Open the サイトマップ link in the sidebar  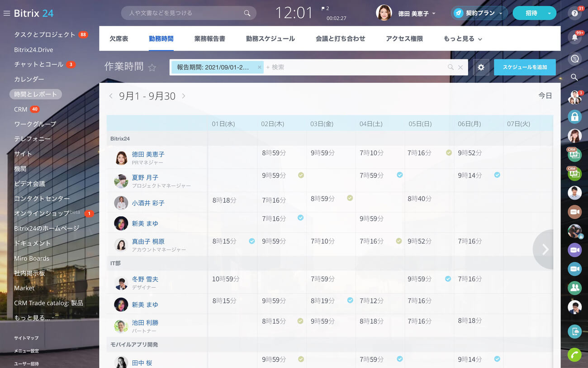coord(26,338)
